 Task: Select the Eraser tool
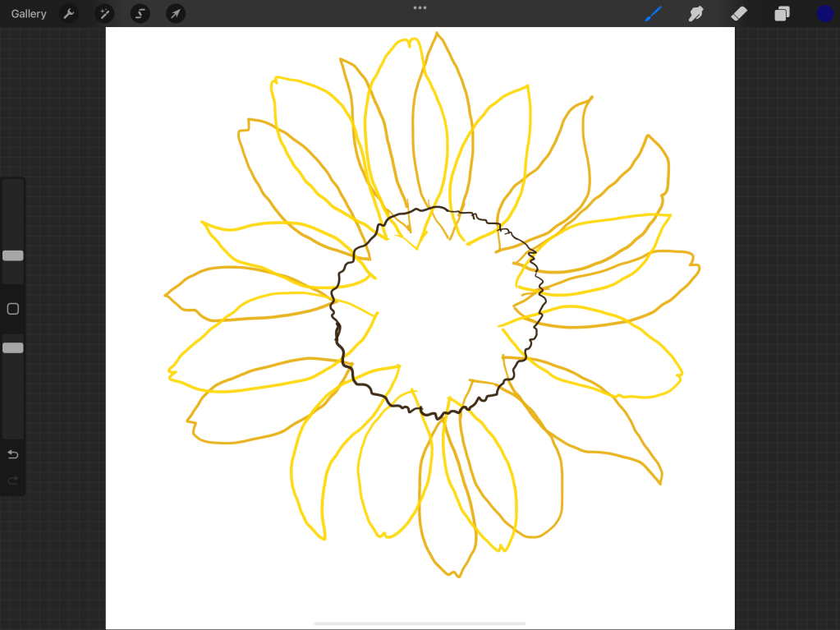point(739,14)
